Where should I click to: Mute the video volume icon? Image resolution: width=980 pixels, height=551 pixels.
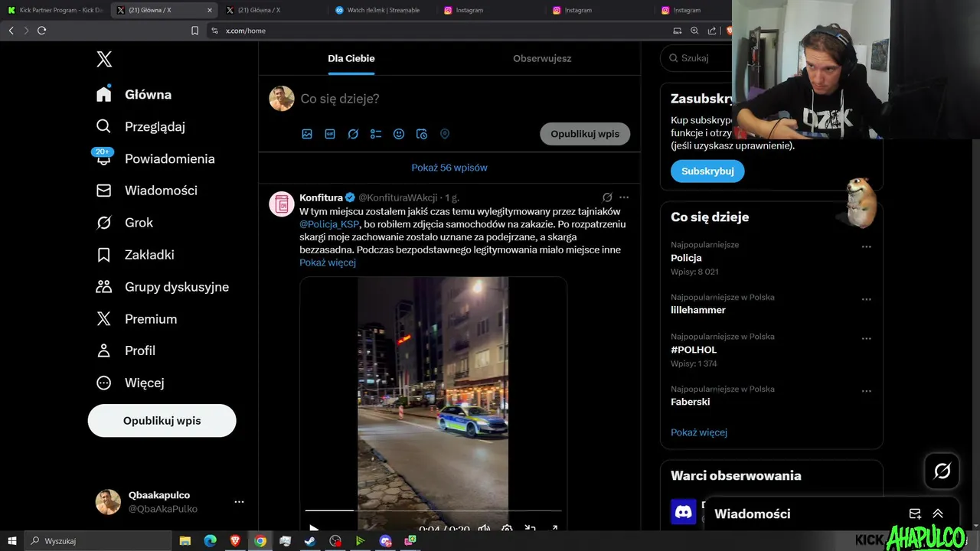point(484,529)
